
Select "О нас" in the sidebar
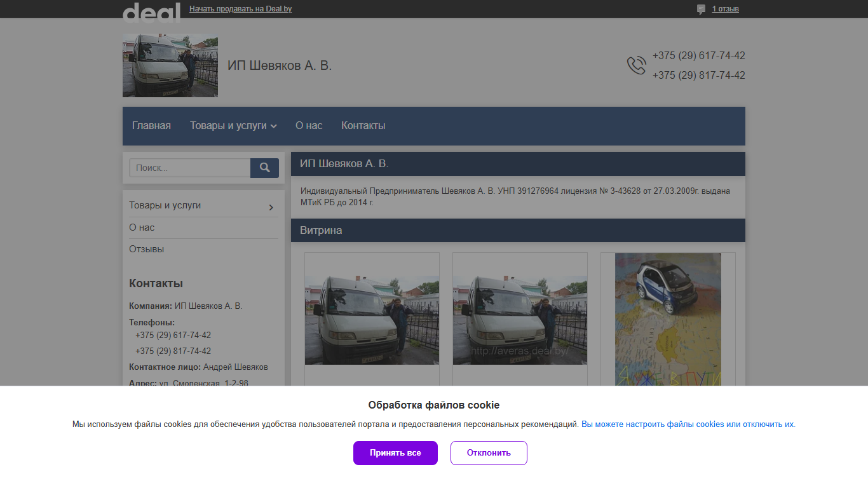pos(142,227)
